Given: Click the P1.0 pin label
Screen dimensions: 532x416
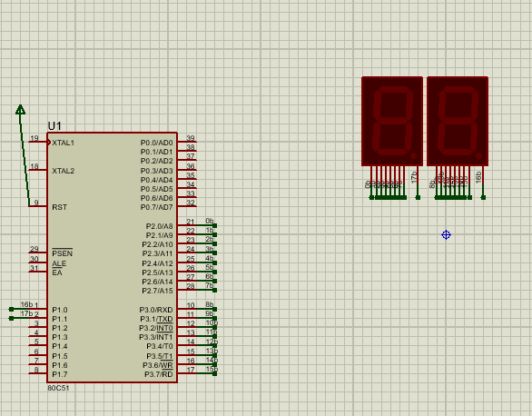Looking at the screenshot, I should coord(60,310).
